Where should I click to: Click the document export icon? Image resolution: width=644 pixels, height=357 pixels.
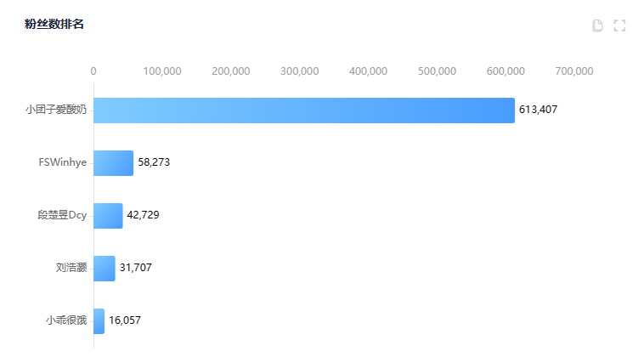(597, 25)
